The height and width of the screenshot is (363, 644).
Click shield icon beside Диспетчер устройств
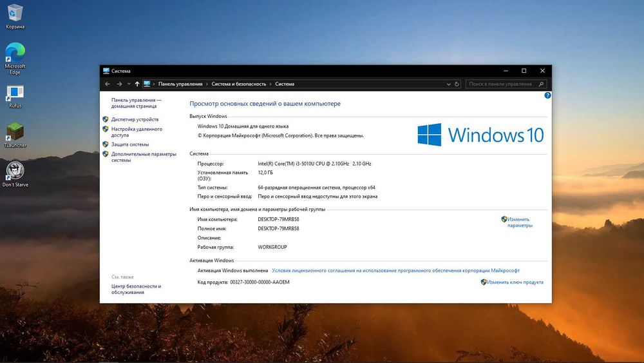[x=106, y=119]
